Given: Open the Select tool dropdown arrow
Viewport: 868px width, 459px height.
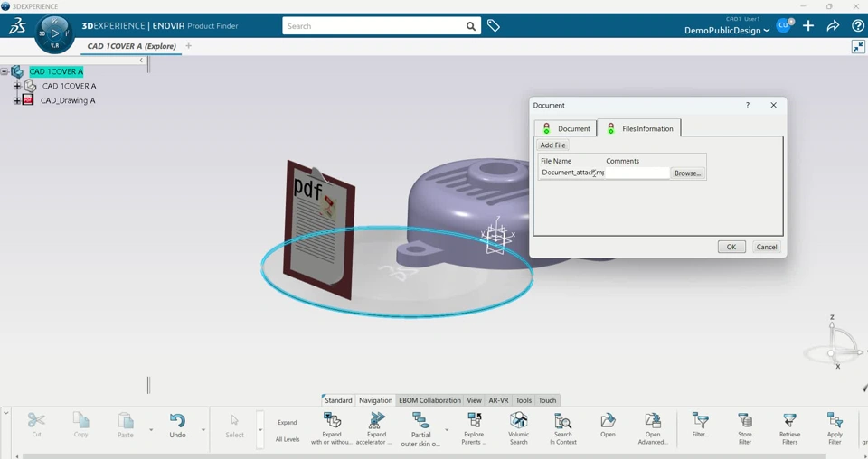Looking at the screenshot, I should (x=259, y=430).
